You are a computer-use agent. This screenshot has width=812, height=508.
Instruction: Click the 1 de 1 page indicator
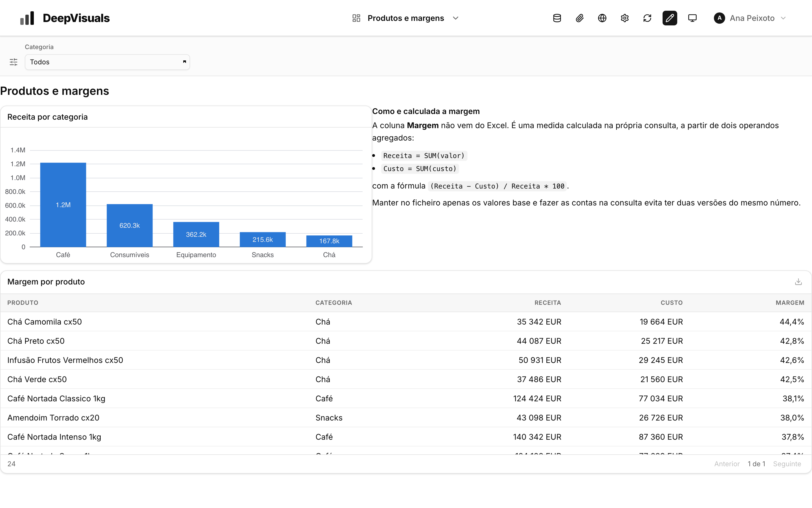coord(756,464)
